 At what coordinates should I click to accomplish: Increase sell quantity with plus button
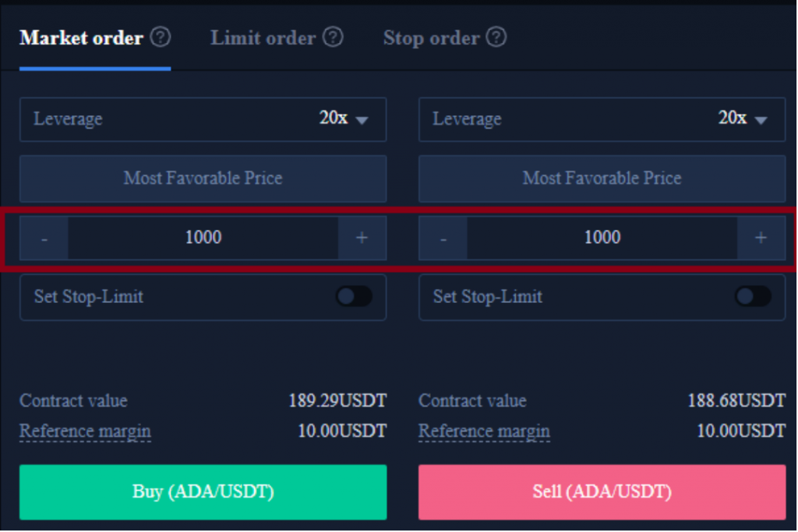point(761,238)
